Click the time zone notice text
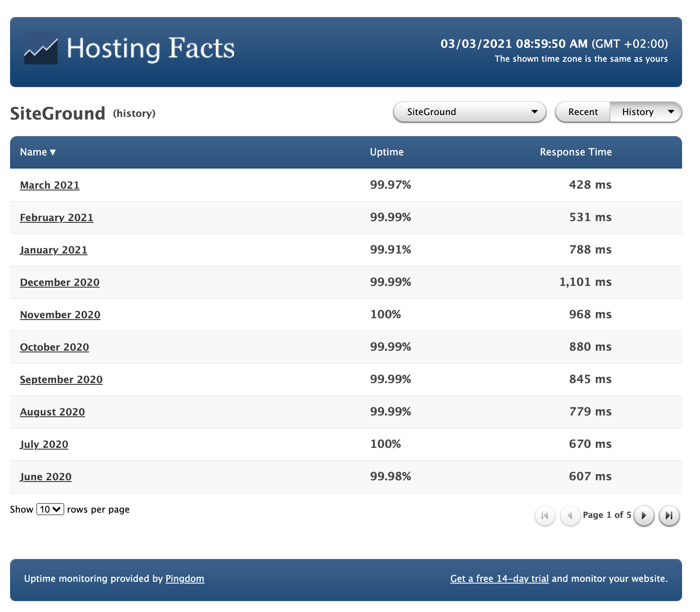This screenshot has height=612, width=700. click(581, 59)
